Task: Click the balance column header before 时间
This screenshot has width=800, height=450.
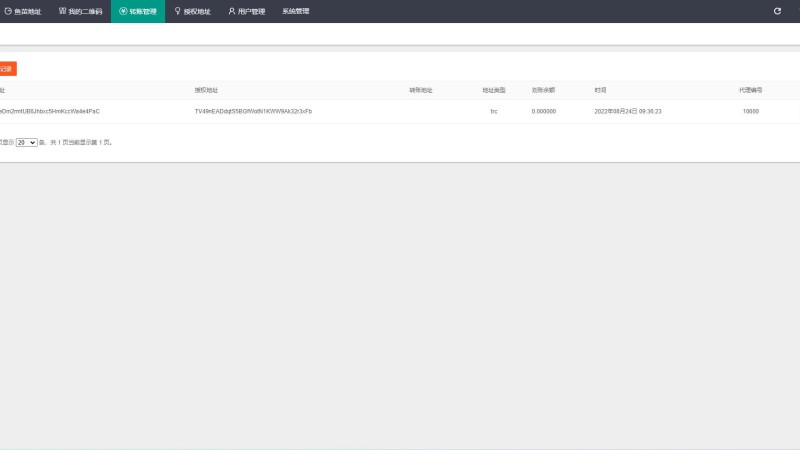Action: click(543, 90)
